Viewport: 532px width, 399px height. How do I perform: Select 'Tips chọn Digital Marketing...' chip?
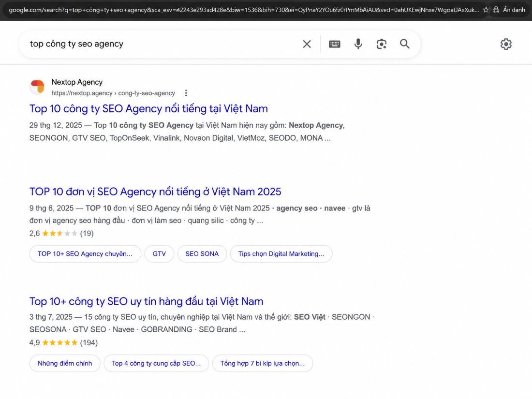[x=281, y=254]
